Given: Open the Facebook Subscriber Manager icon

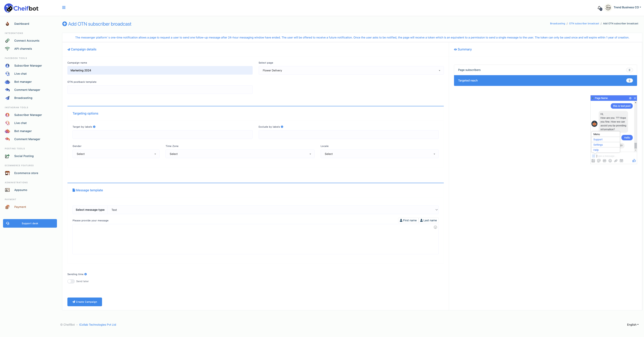Looking at the screenshot, I should pos(8,66).
